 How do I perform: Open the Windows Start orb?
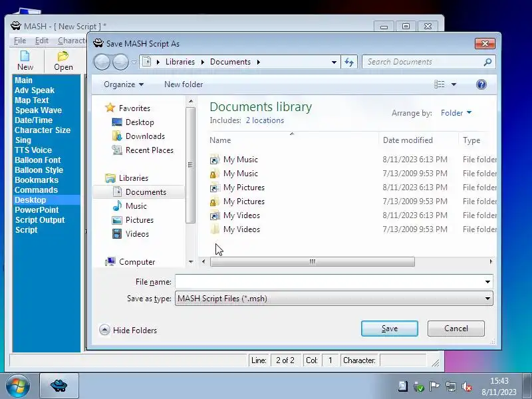coord(18,386)
